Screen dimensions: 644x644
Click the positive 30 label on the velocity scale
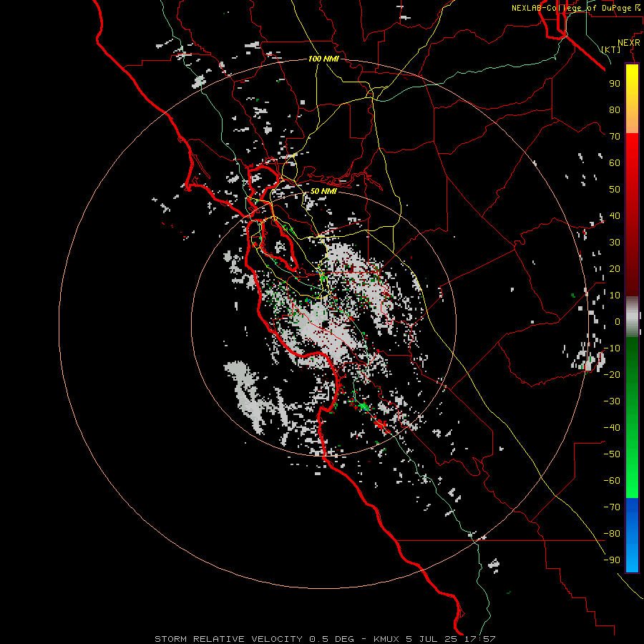[615, 243]
